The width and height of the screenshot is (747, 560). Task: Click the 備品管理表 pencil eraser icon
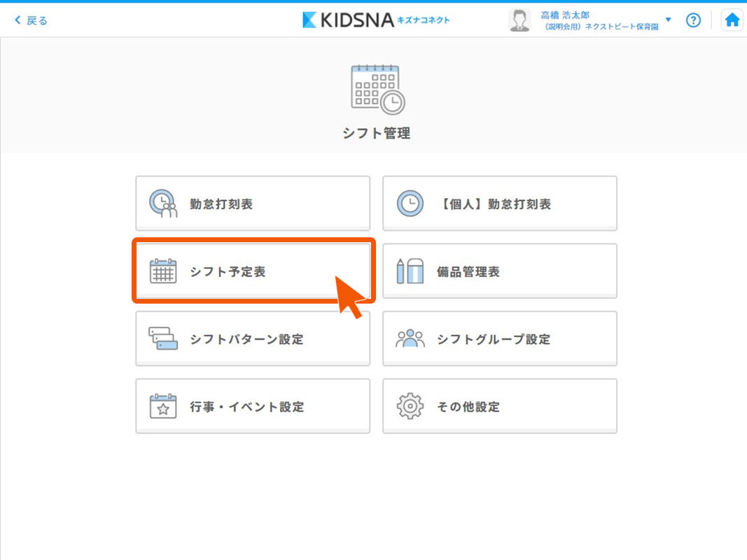point(410,272)
